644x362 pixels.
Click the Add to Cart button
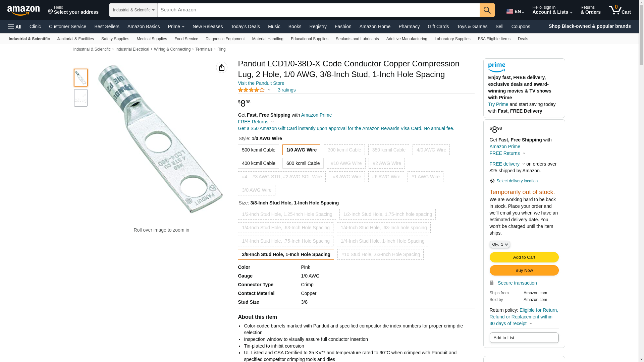click(x=524, y=257)
